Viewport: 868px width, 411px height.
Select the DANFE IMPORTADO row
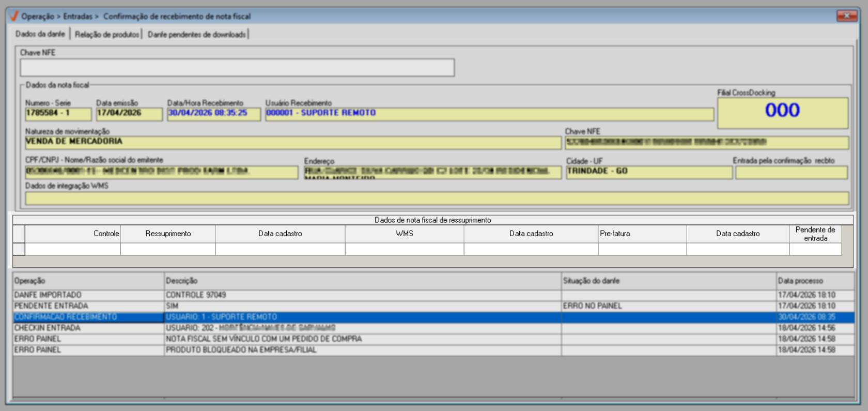click(433, 295)
